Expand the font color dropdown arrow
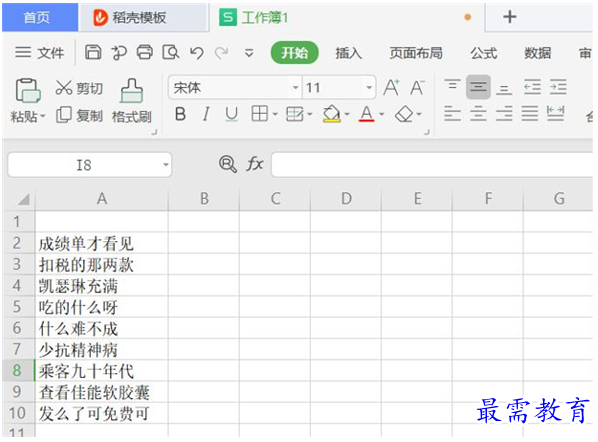Screen dimensions: 598x442 click(x=381, y=114)
